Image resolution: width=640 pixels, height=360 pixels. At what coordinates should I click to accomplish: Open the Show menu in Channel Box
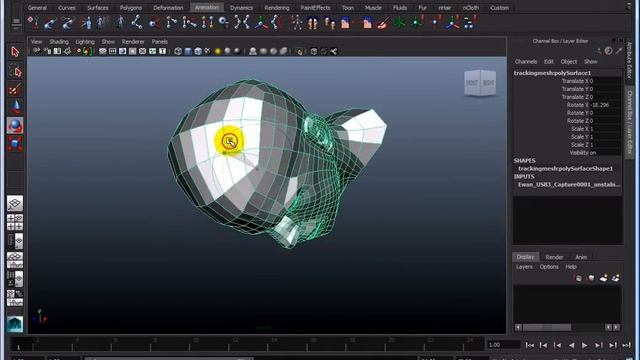coord(591,62)
